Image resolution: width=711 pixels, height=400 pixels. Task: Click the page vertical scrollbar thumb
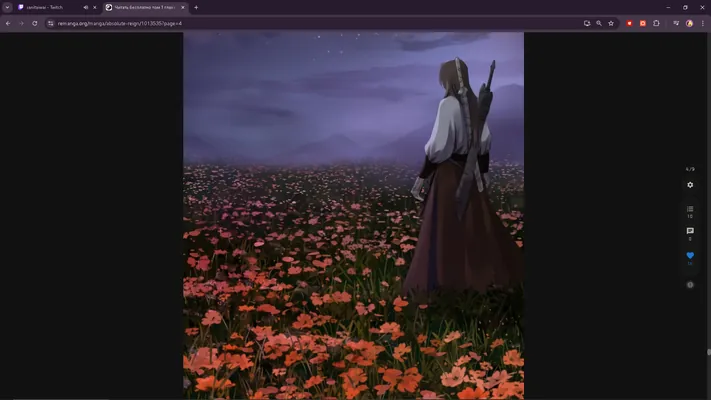click(x=709, y=352)
